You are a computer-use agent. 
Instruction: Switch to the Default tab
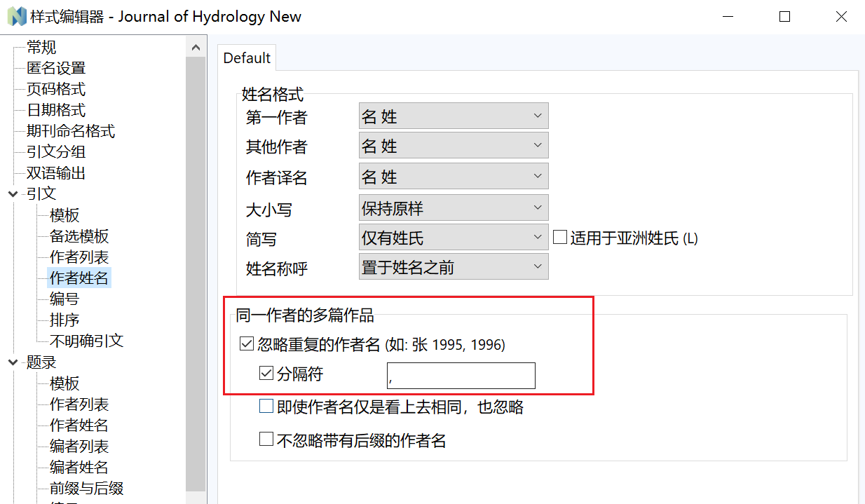[x=247, y=58]
